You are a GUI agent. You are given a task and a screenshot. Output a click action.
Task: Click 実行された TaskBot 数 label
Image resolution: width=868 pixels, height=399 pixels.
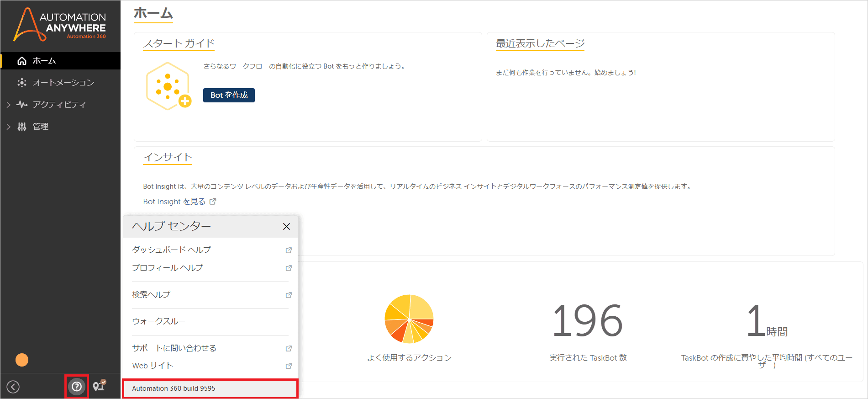(x=588, y=358)
